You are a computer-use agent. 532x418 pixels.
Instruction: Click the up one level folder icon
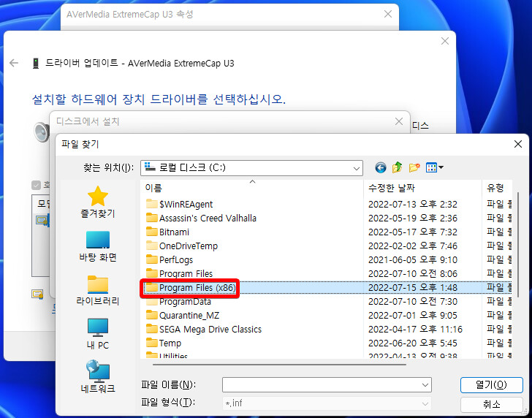(x=398, y=167)
